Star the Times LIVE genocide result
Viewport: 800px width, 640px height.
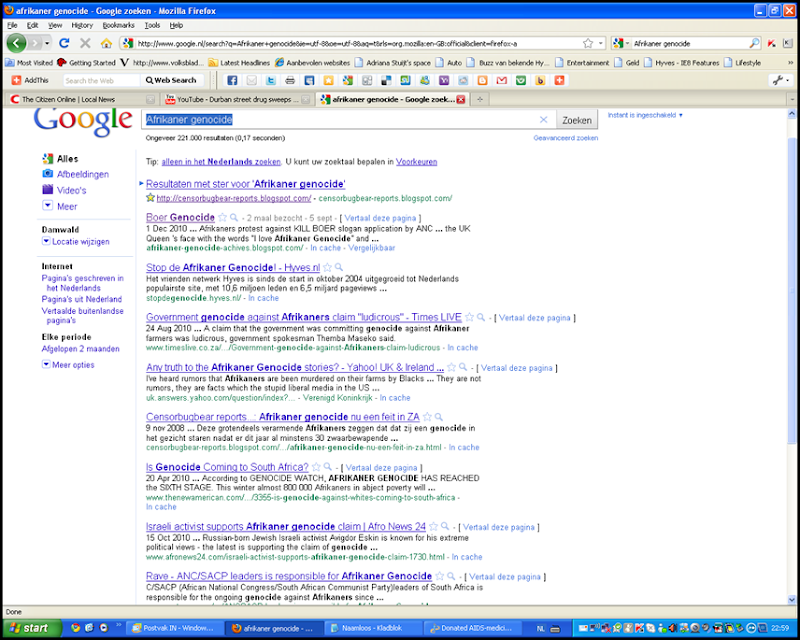click(x=469, y=317)
